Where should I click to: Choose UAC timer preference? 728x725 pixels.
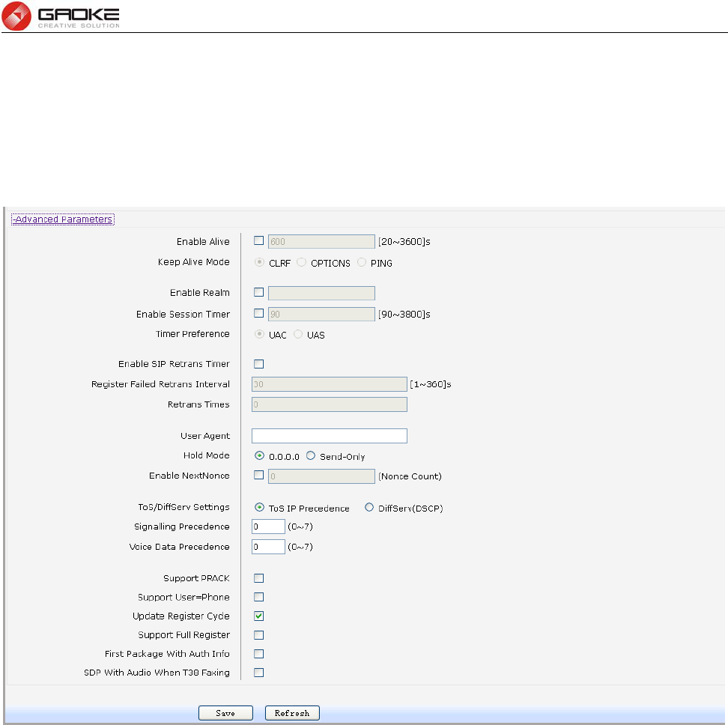coord(260,334)
